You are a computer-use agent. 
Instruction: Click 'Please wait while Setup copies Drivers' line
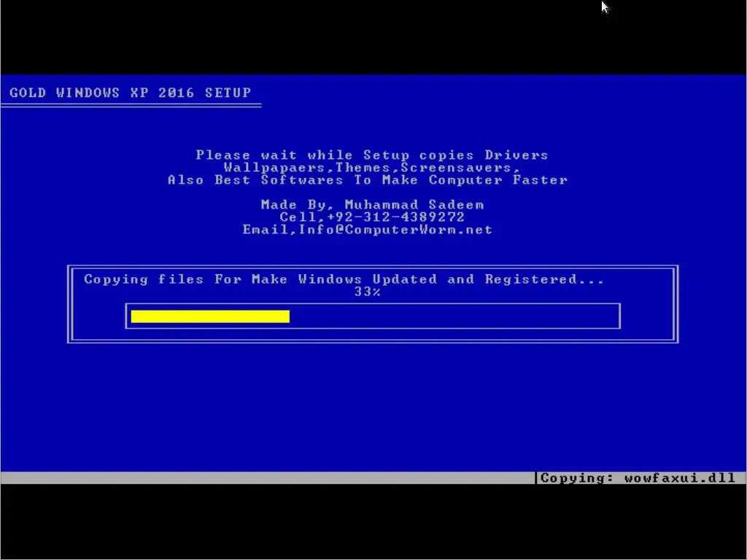pyautogui.click(x=372, y=155)
